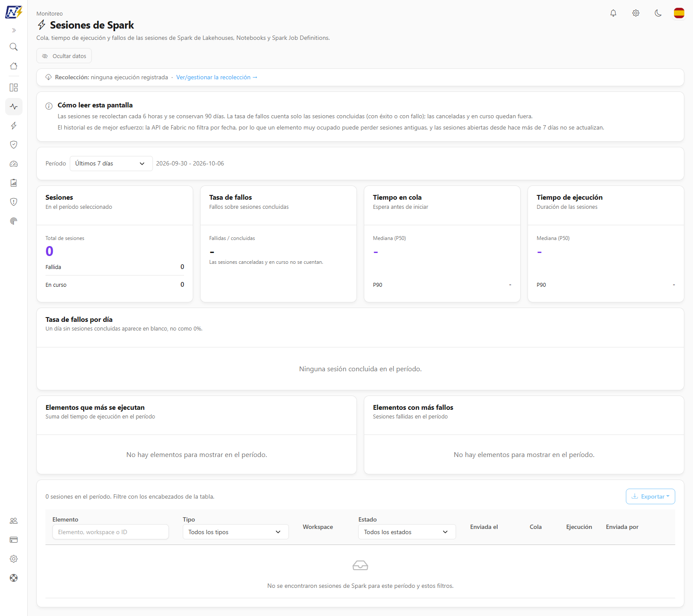Screen dimensions: 693x616
Task: Open the Todos los estados dropdown
Action: point(407,532)
